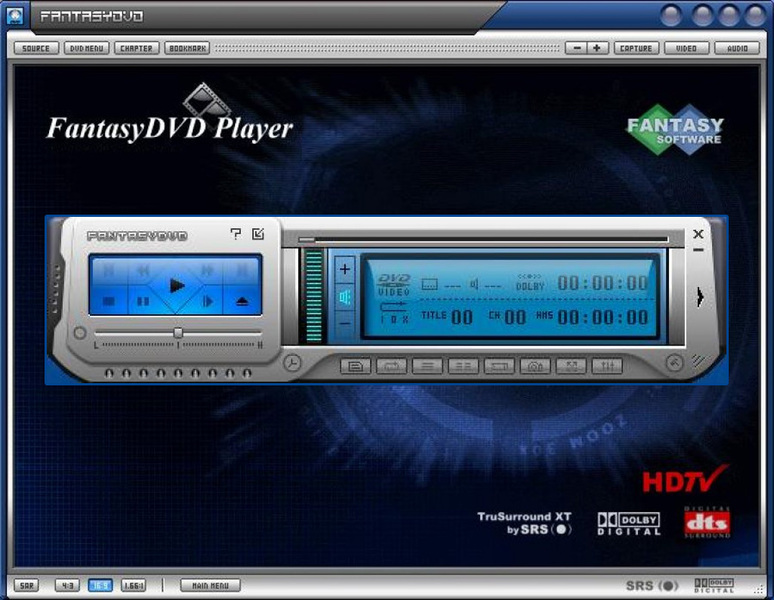
Task: Click the CH 00 chapter readout
Action: point(507,316)
